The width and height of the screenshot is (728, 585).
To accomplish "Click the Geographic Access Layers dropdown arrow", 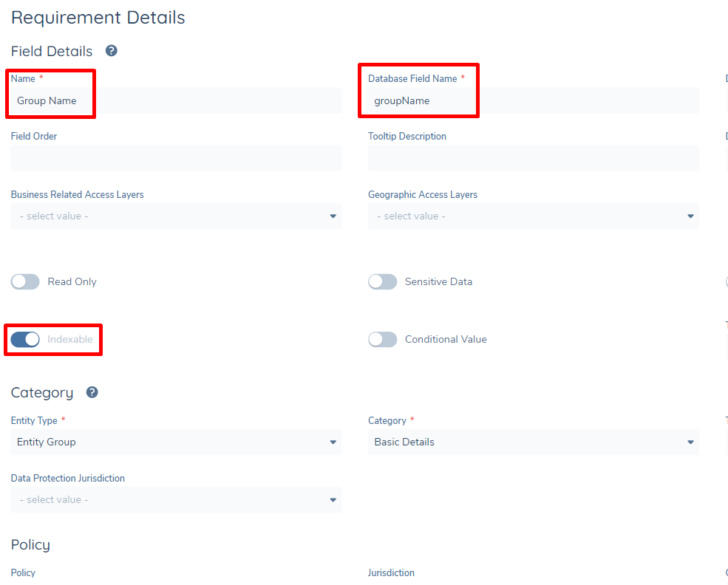I will pos(690,216).
